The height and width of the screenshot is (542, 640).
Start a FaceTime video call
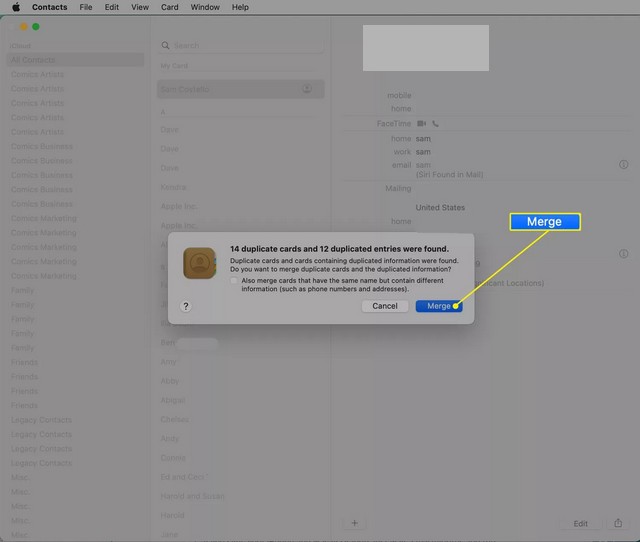[x=422, y=123]
